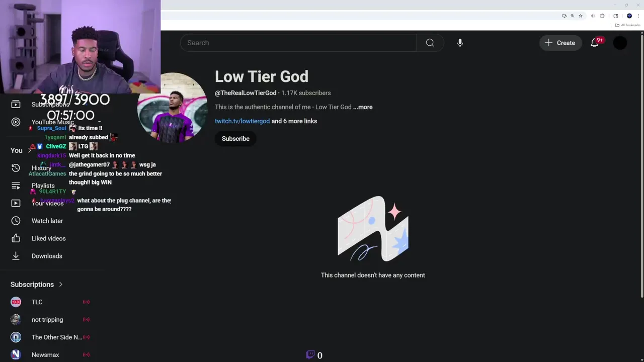Screen dimensions: 644x362
Task: Click the page vertical scrollbar
Action: point(641,166)
